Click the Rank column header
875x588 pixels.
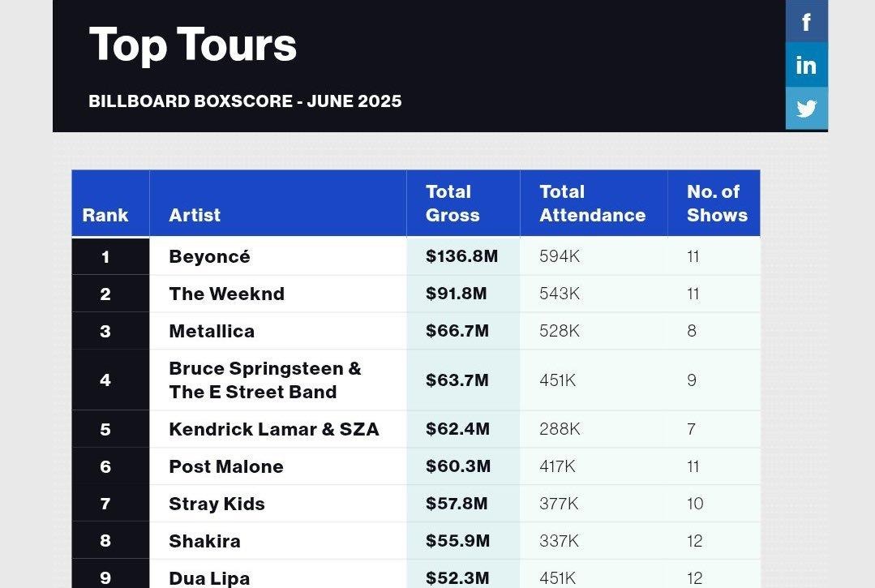(x=105, y=215)
